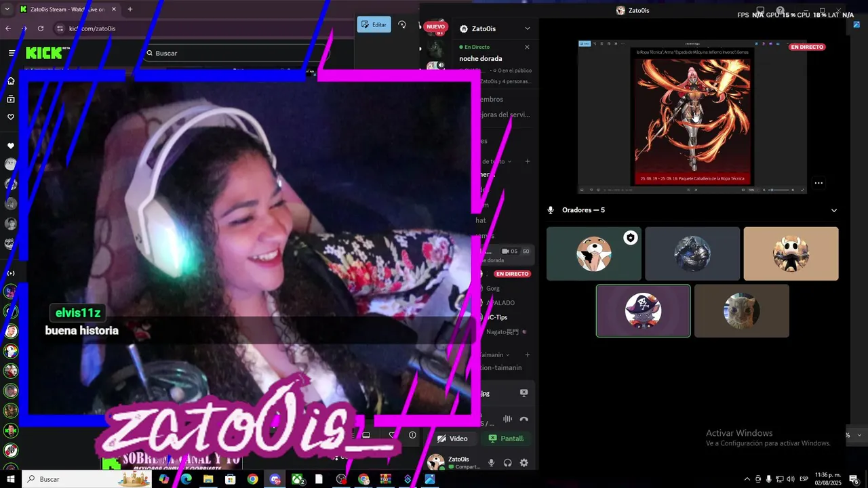Screen dimensions: 868x488
Task: Open the Zato0is user profile in Discord panel
Action: 453,462
